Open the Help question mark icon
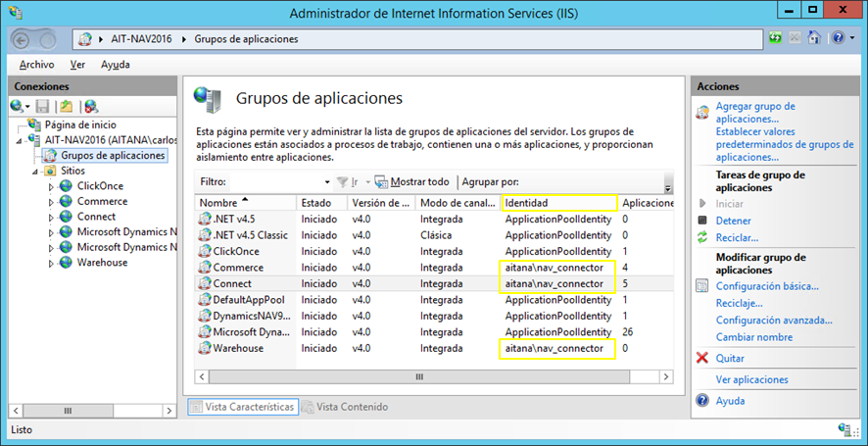The width and height of the screenshot is (868, 446). click(x=838, y=38)
